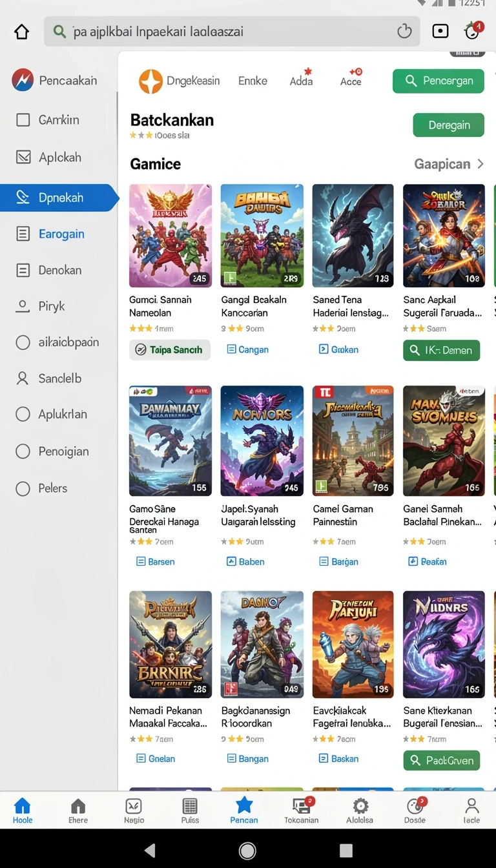Switch to the Adda tab

(301, 77)
